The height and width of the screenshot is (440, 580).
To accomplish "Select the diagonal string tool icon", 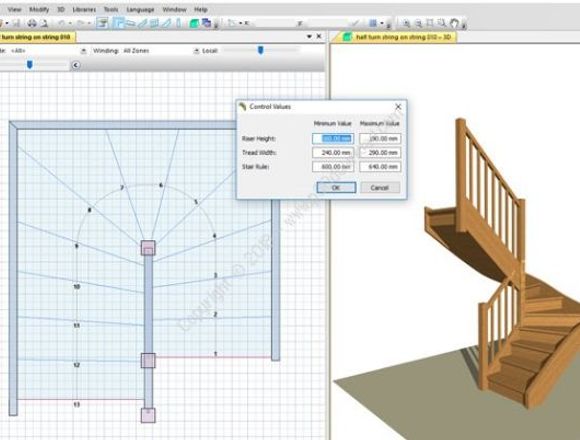I will [142, 23].
